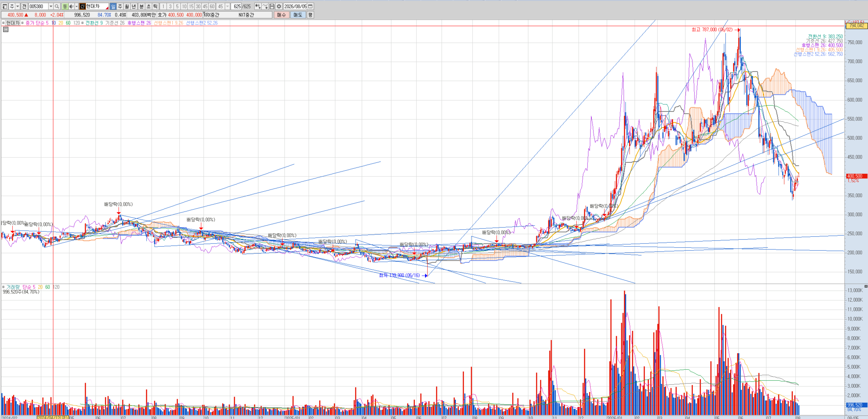Click the 선행스팬2 52,26 legend label
The width and height of the screenshot is (868, 419).
pos(202,23)
